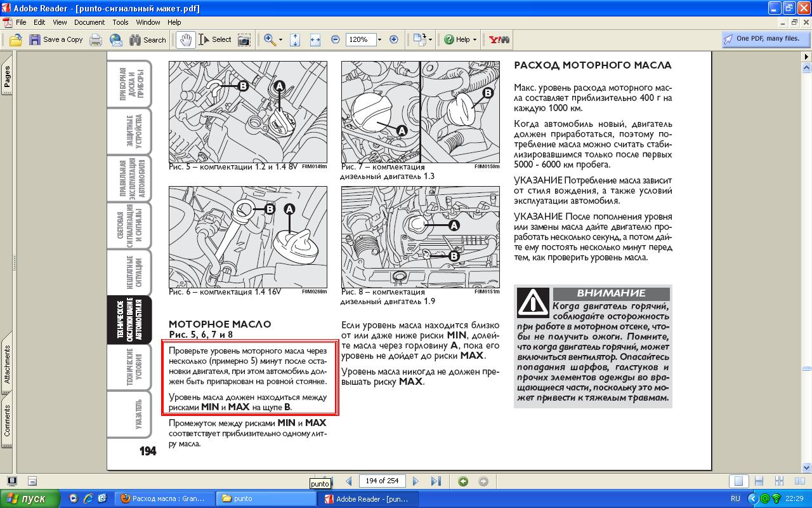
Task: Click the Email envelope icon
Action: pyautogui.click(x=116, y=39)
